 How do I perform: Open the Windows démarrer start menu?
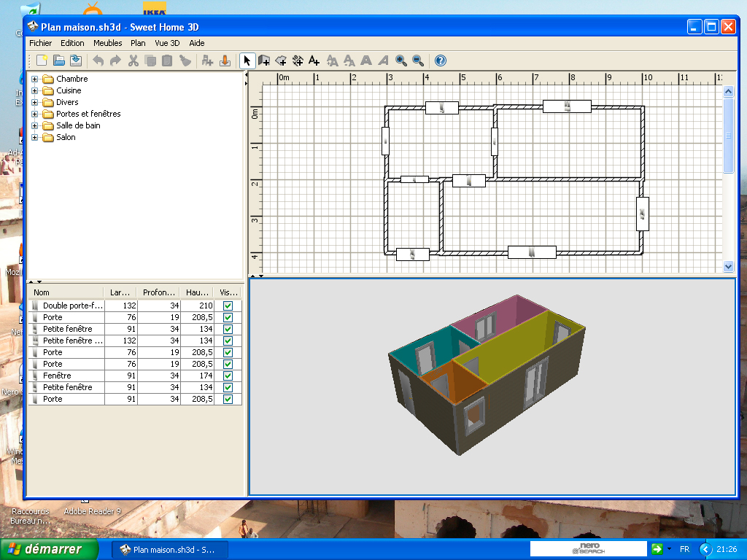(x=49, y=549)
